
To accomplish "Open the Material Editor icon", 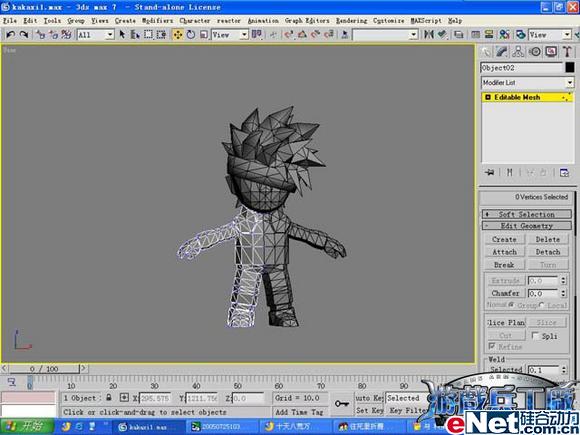I will (505, 35).
